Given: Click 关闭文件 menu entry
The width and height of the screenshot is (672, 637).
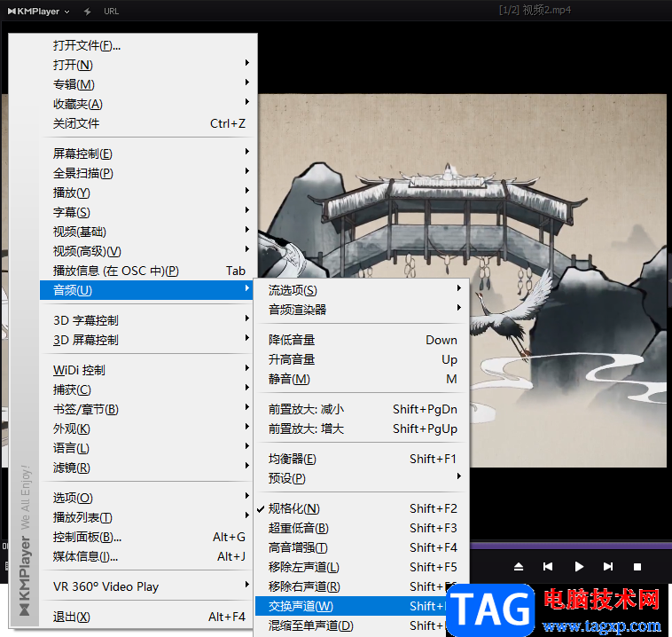Looking at the screenshot, I should click(148, 123).
